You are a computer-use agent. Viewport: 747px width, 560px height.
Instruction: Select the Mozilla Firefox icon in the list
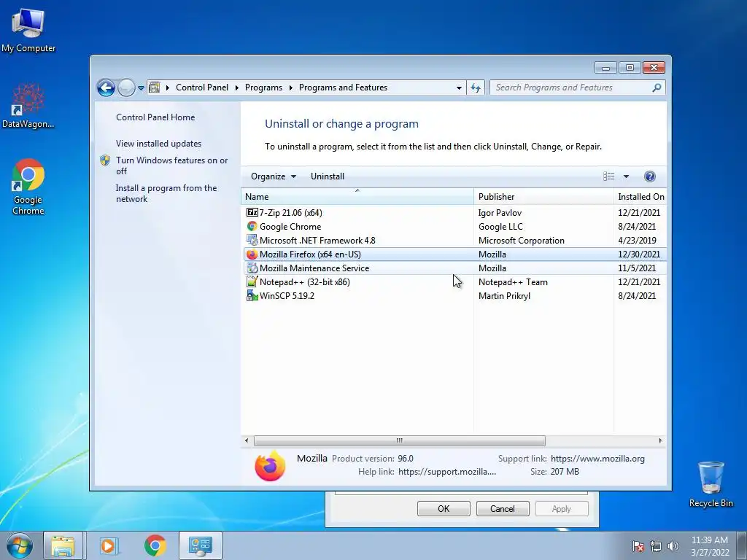coord(252,254)
